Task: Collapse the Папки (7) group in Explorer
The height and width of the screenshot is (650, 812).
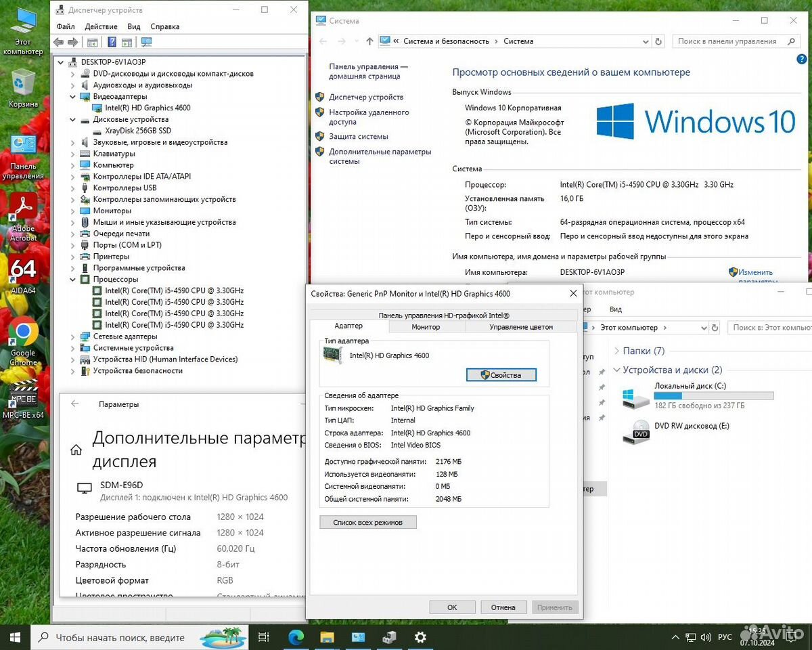Action: click(616, 351)
